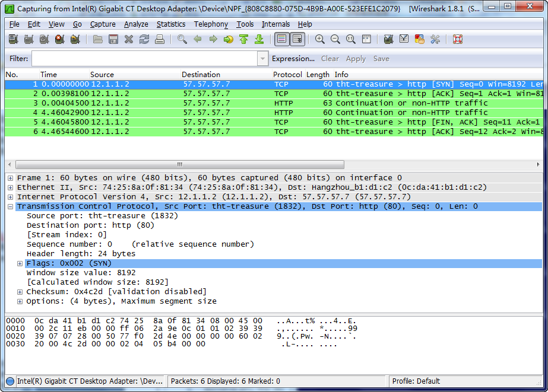Select Source port: tht-treasure (1832) line
Image resolution: width=548 pixels, height=392 pixels.
pos(102,216)
